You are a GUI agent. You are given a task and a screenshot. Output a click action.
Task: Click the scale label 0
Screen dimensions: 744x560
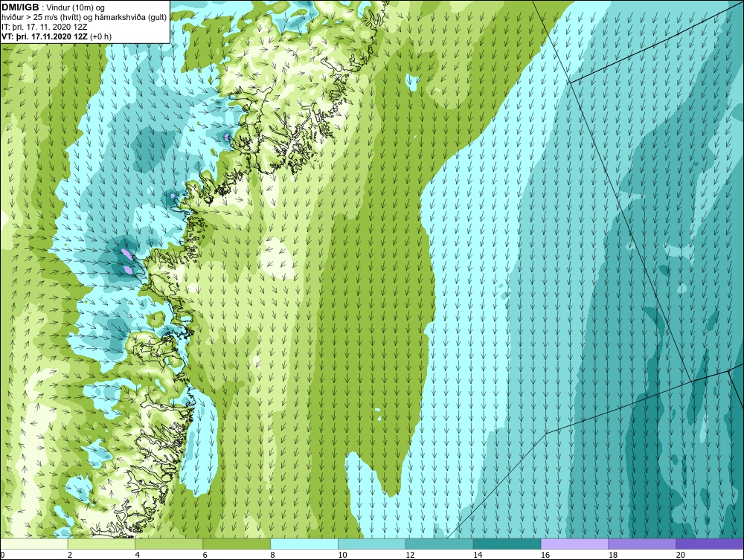coord(2,555)
